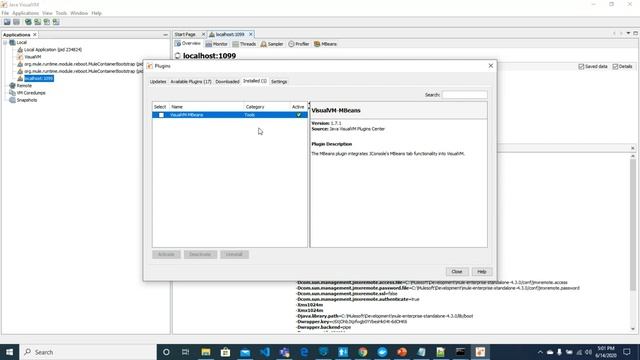Close the Applications panel tab
This screenshot has width=640, height=360.
[35, 35]
